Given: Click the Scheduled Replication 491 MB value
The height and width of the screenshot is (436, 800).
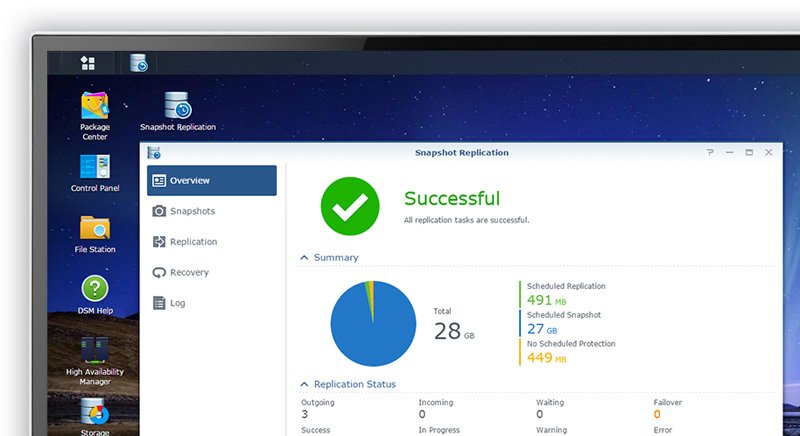Looking at the screenshot, I should pos(547,300).
